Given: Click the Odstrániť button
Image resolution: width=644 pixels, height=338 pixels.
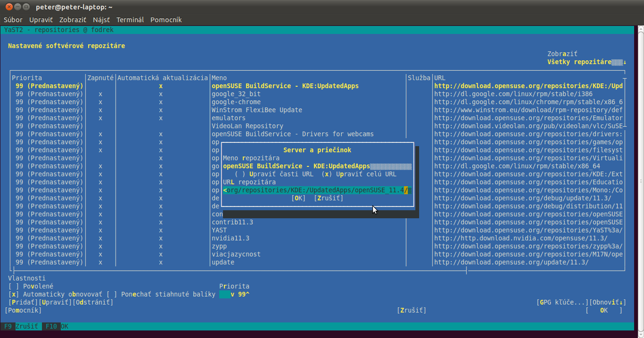Looking at the screenshot, I should point(93,302).
